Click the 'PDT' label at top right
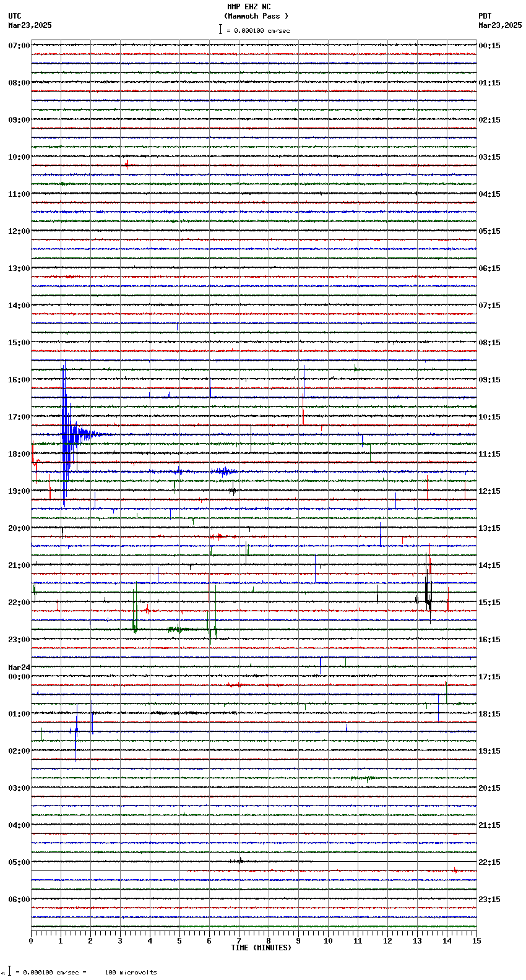This screenshot has height=980, width=526. pyautogui.click(x=485, y=16)
